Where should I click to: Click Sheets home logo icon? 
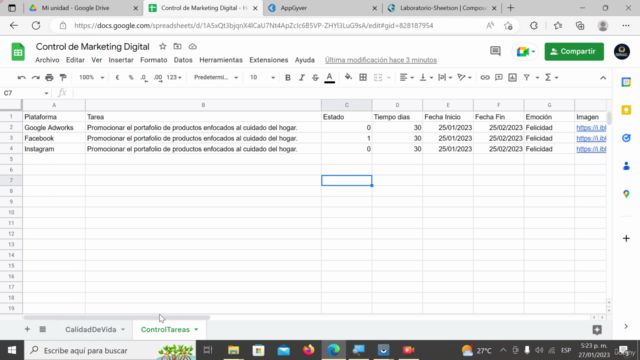click(18, 52)
